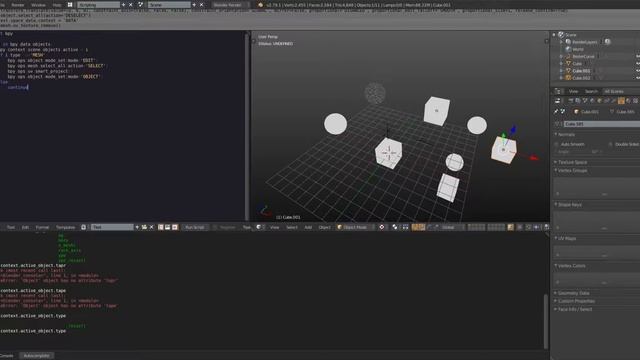Open the Window menu in top bar
640x360 pixels.
pyautogui.click(x=38, y=5)
